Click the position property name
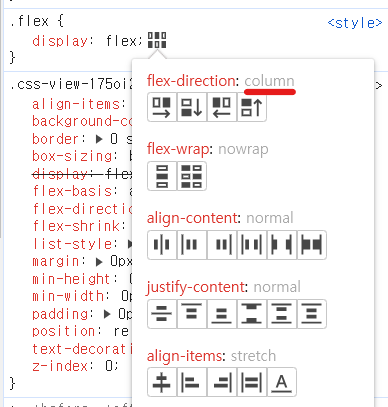Screen dimensions: 388x407 click(x=64, y=331)
